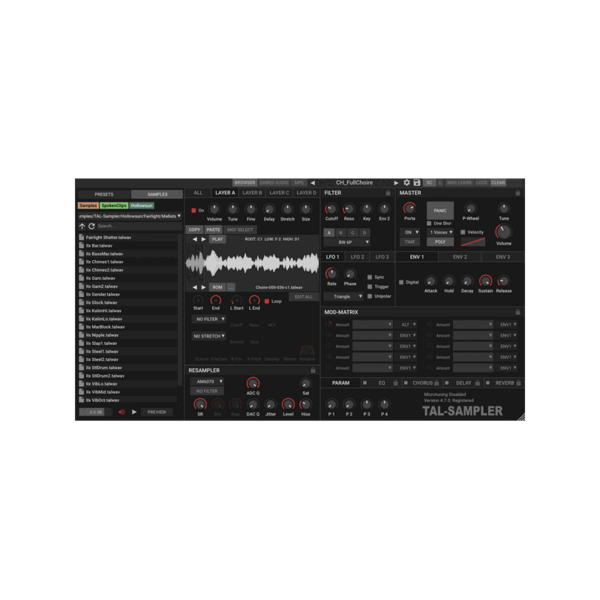Screen dimensions: 600x600
Task: Toggle the Mod-Matrix lock icon
Action: coord(518,312)
